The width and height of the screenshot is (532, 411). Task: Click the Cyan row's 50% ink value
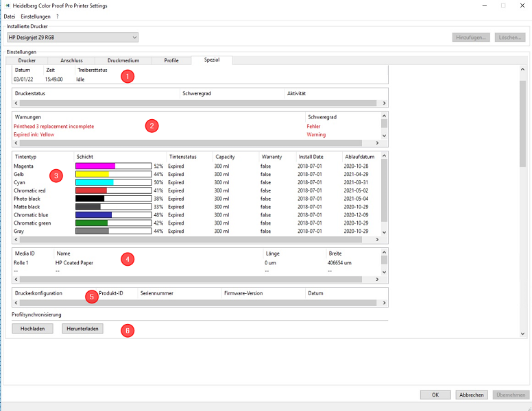pyautogui.click(x=158, y=182)
